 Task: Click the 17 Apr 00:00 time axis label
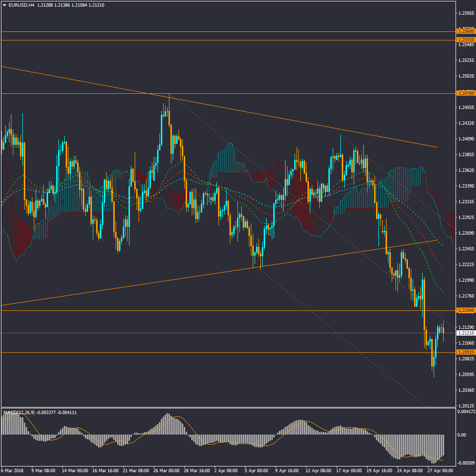(x=348, y=470)
